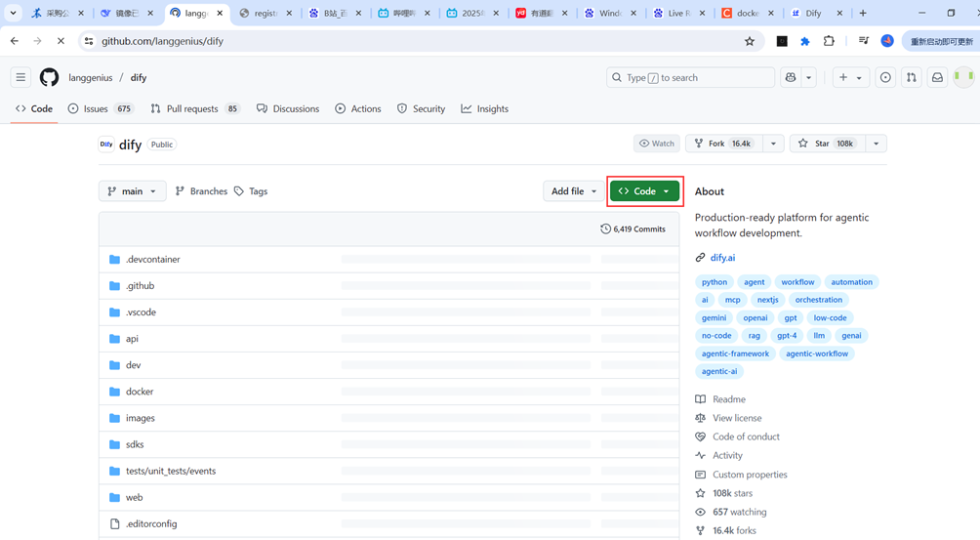Open the .editorconfig file
Image resolution: width=980 pixels, height=540 pixels.
point(151,523)
